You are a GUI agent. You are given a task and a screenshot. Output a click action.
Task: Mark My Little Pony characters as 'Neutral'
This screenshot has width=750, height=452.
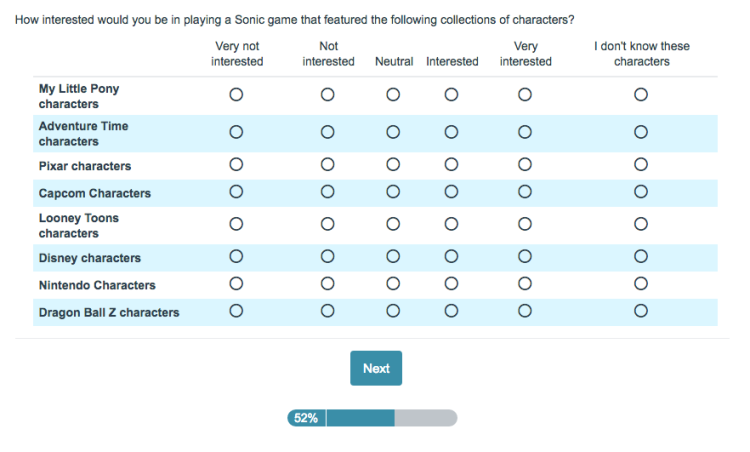393,95
